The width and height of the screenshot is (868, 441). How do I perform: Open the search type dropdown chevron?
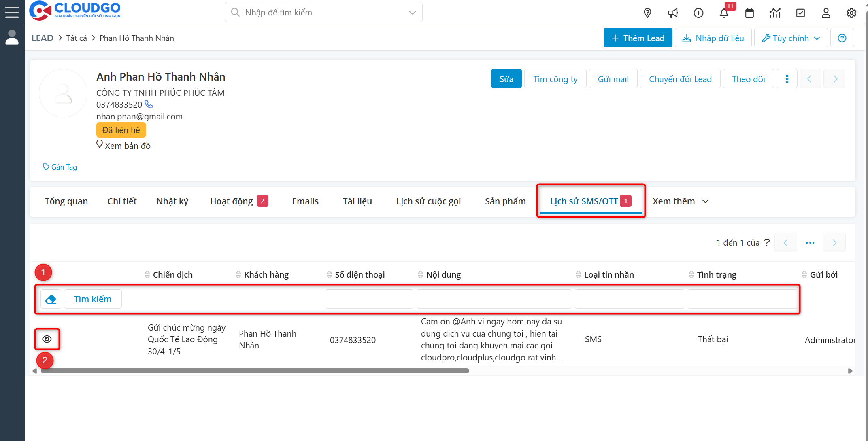[x=413, y=12]
